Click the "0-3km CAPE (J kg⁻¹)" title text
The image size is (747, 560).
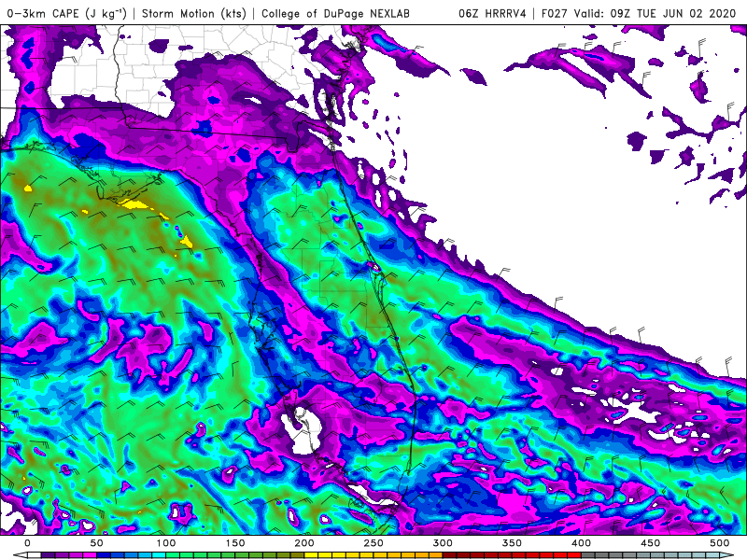(66, 13)
